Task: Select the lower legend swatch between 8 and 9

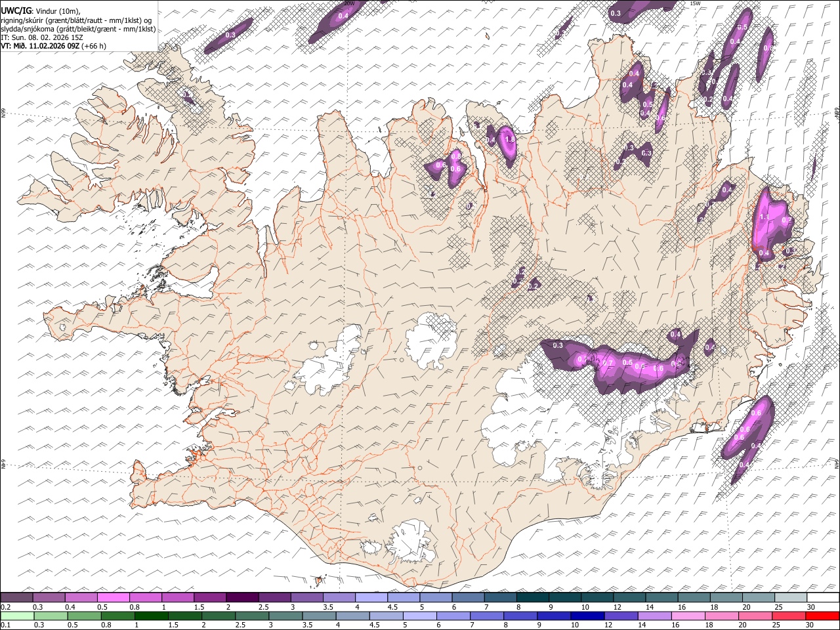Action: [520, 616]
